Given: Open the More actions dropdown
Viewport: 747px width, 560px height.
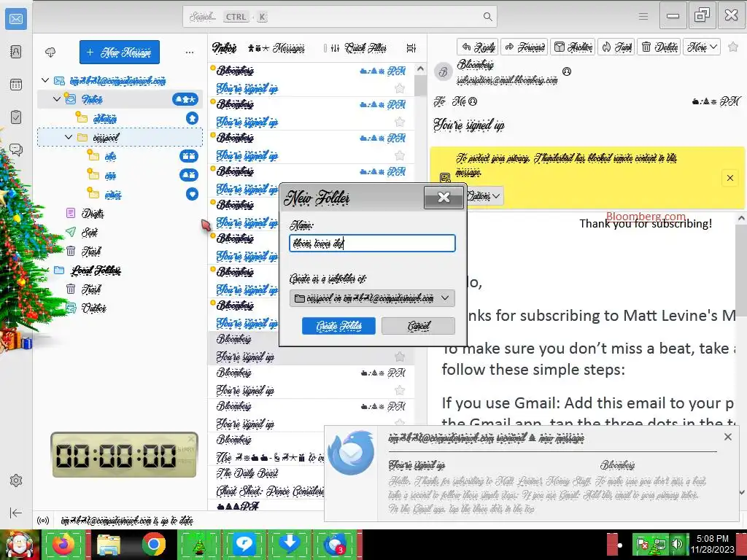Looking at the screenshot, I should coord(702,47).
